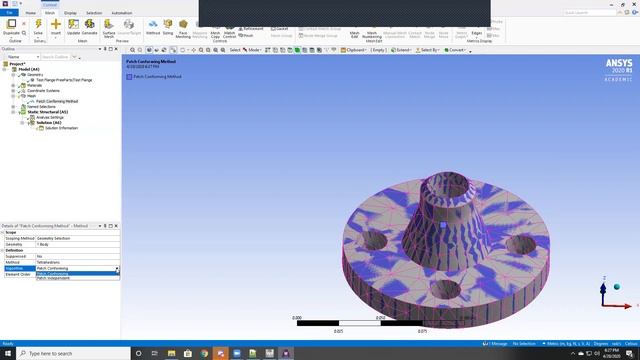Switch to the Display ribbon tab
This screenshot has height=360, width=640.
(70, 13)
